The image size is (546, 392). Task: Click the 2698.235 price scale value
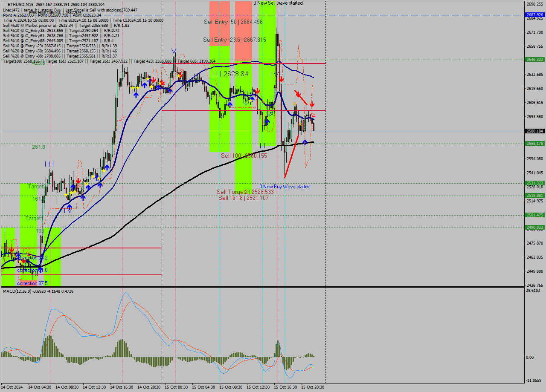pyautogui.click(x=534, y=4)
